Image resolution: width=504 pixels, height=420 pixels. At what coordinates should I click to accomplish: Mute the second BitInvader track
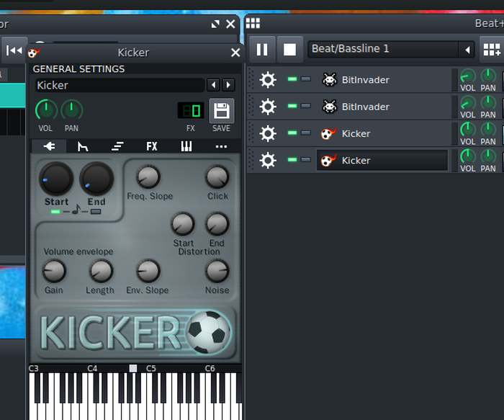[x=292, y=106]
